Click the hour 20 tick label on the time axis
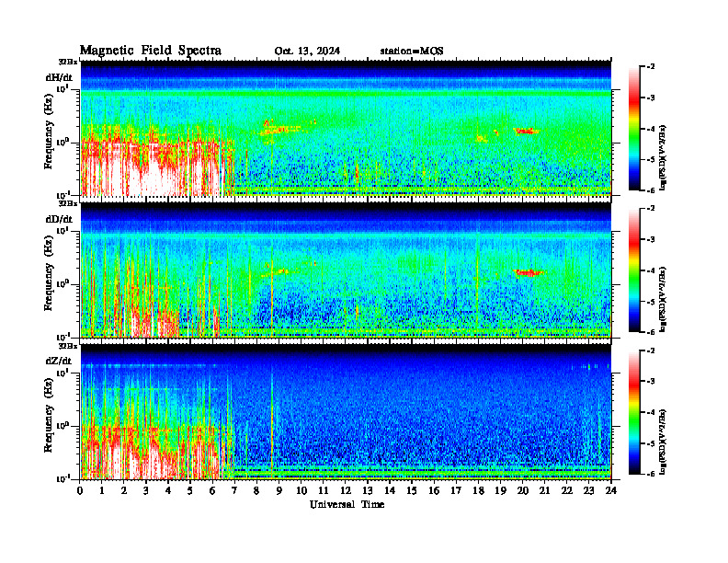Screen dimensions: 728x563 point(522,490)
